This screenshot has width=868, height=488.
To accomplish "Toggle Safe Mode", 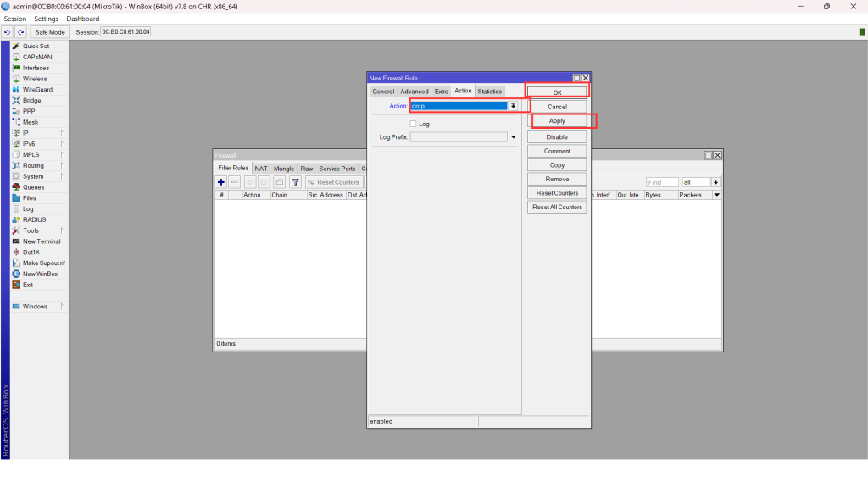I will [50, 32].
